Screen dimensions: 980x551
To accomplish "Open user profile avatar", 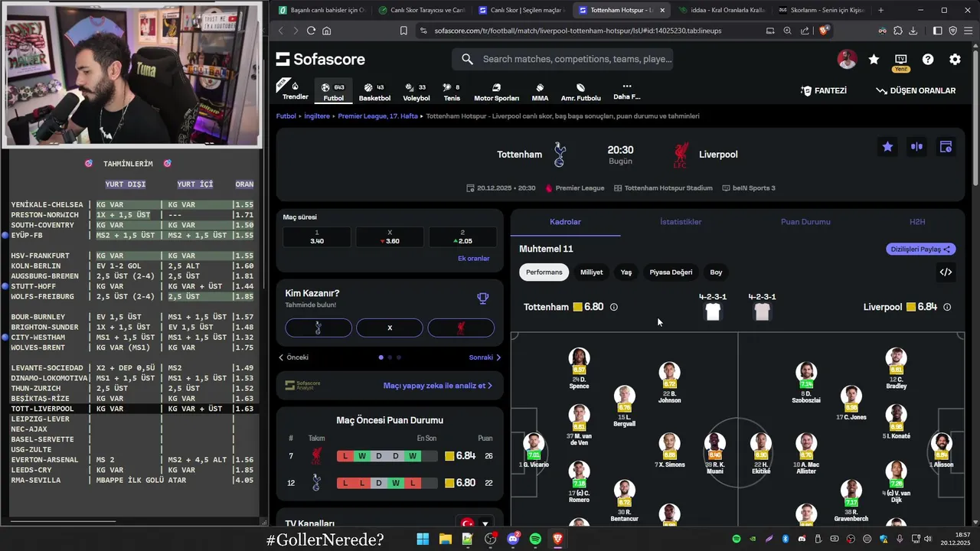I will pyautogui.click(x=847, y=60).
